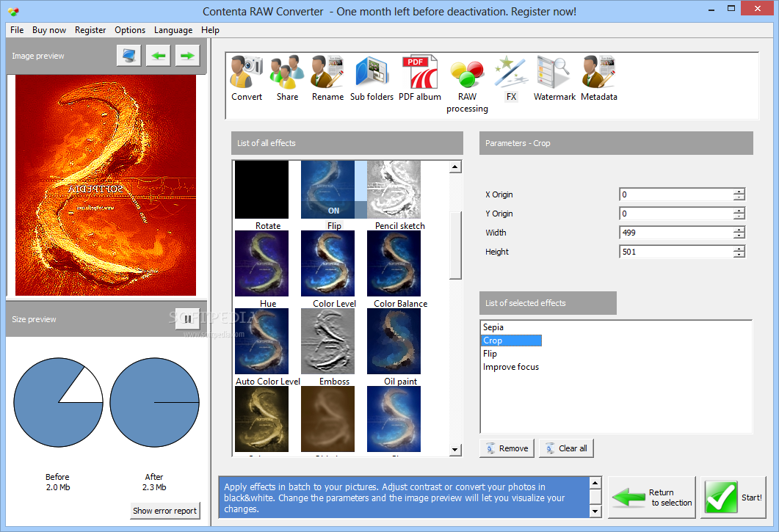The height and width of the screenshot is (532, 779).
Task: Go to previous image with left arrow
Action: tap(159, 55)
